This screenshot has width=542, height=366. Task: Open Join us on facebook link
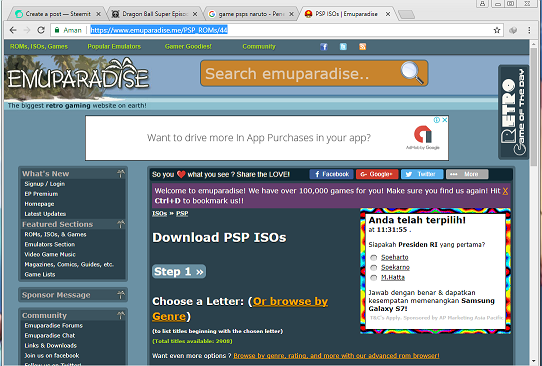(52, 356)
